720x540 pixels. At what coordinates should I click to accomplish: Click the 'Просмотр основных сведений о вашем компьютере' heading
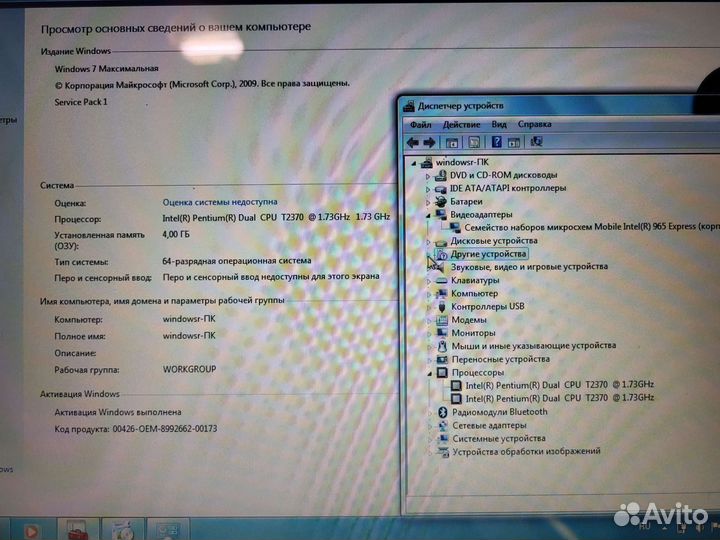click(176, 28)
